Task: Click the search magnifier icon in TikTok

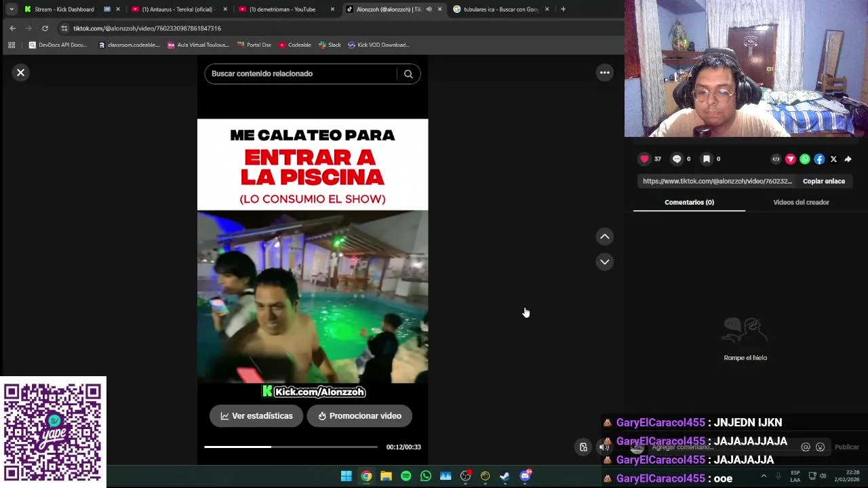Action: [x=408, y=74]
